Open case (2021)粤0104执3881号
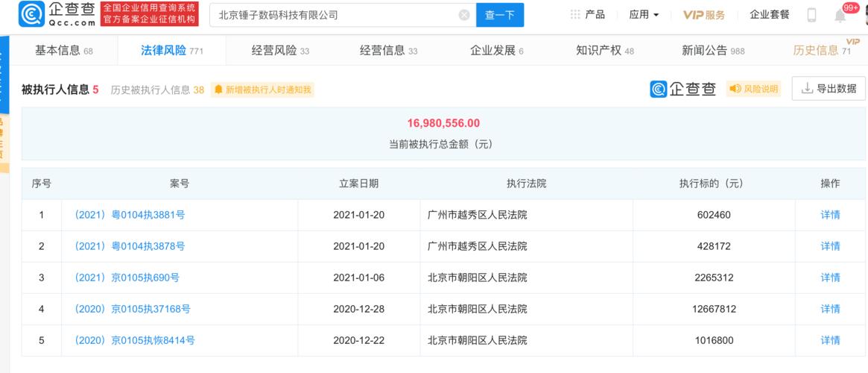This screenshot has height=373, width=868. click(128, 215)
